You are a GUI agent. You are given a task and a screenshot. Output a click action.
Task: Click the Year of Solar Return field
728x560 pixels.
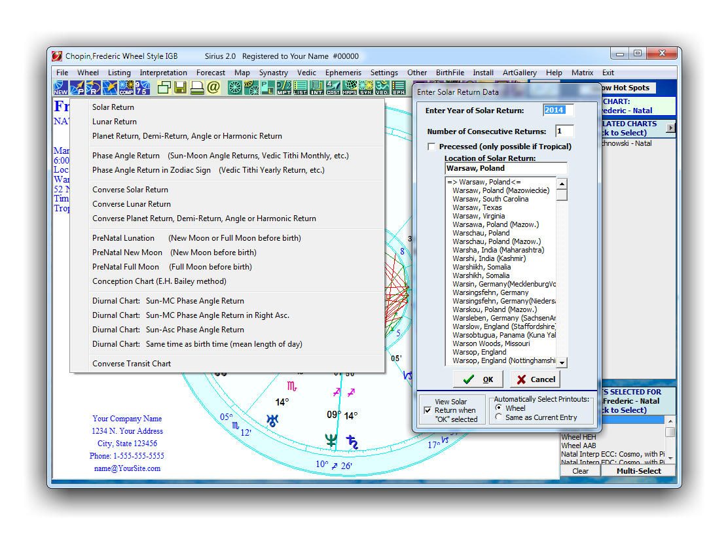click(x=558, y=110)
